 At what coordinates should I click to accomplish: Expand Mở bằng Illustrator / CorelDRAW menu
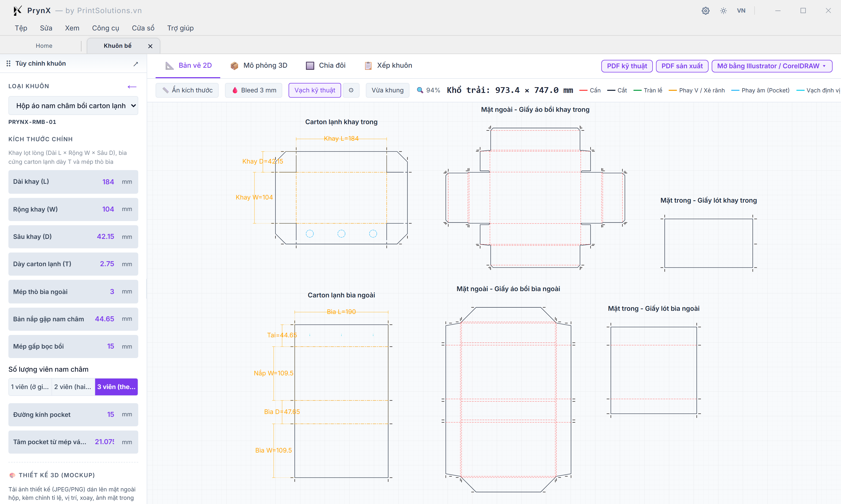point(772,66)
